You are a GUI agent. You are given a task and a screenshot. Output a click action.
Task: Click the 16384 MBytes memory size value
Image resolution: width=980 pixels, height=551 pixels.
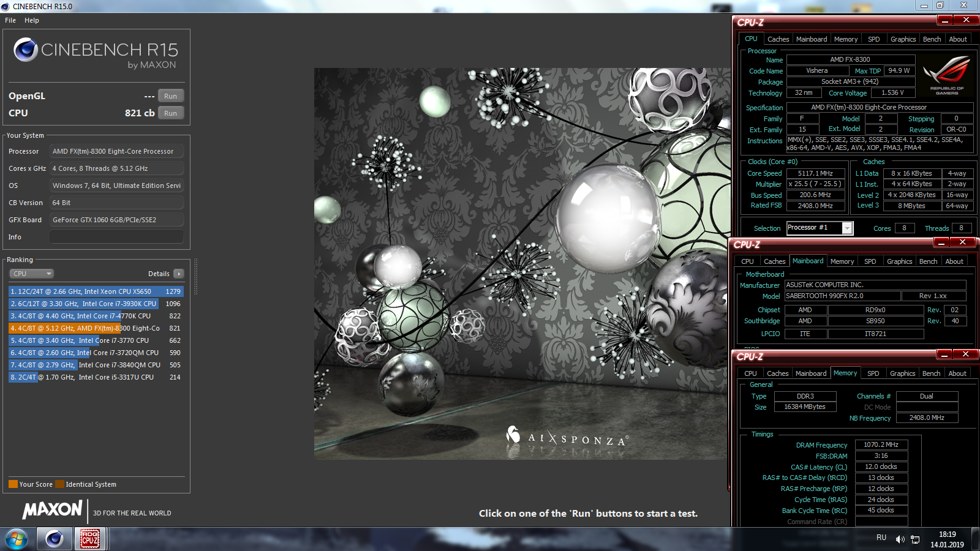(805, 407)
